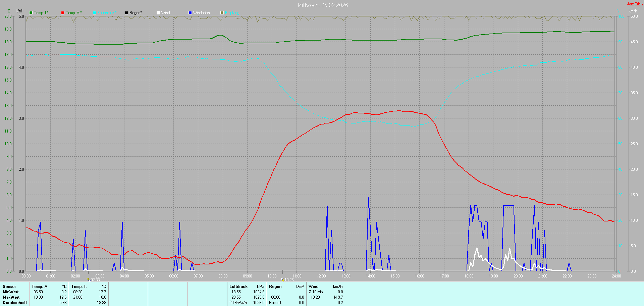The width and height of the screenshot is (644, 306).
Task: Click the 09:00 time axis label
Action: point(248,276)
